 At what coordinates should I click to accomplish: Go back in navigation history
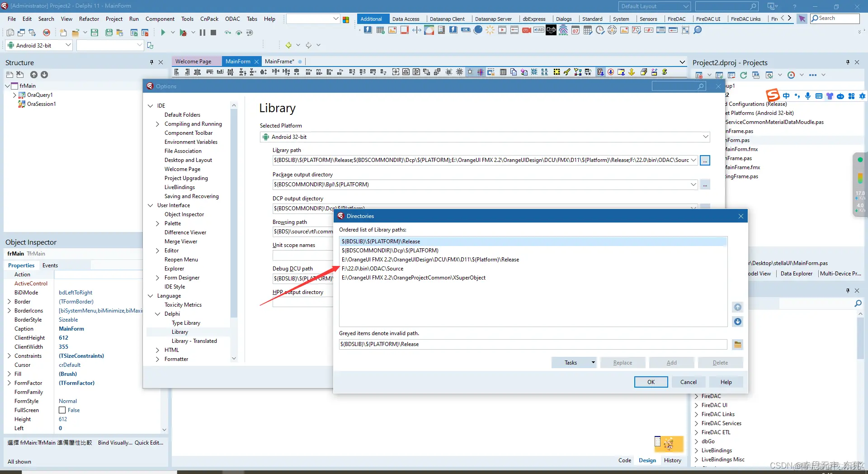pyautogui.click(x=288, y=45)
